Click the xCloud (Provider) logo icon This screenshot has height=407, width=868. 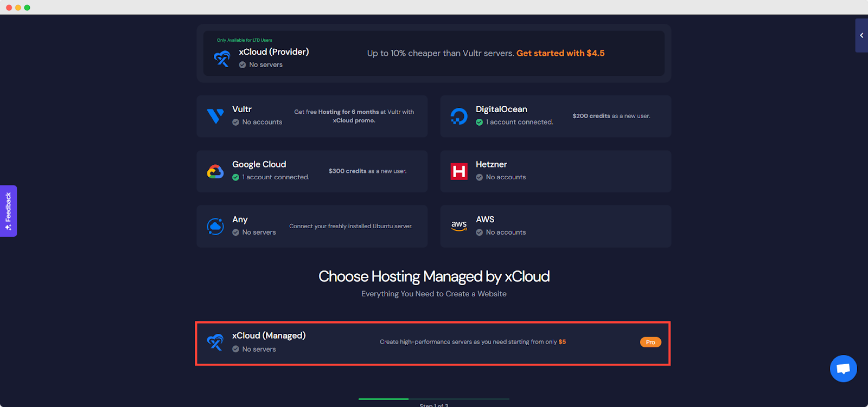pyautogui.click(x=222, y=58)
